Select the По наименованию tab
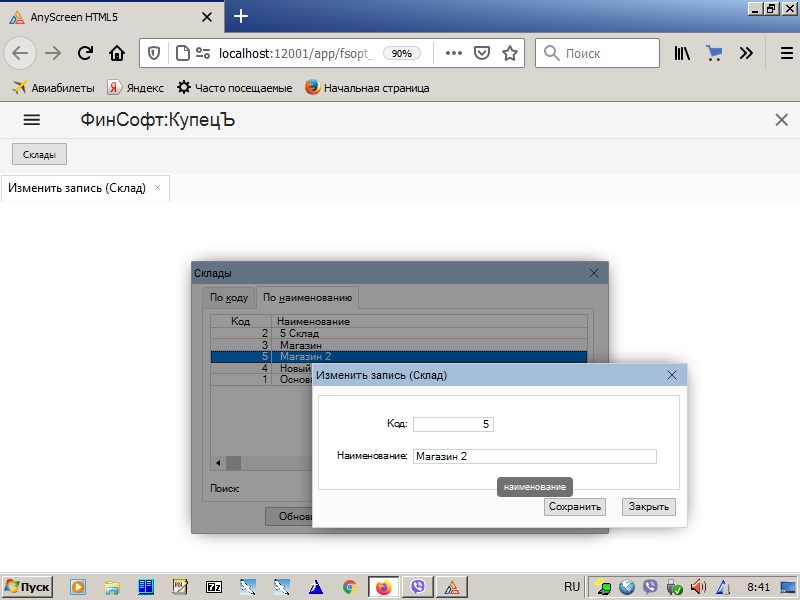Screen dimensions: 800x600 click(307, 297)
